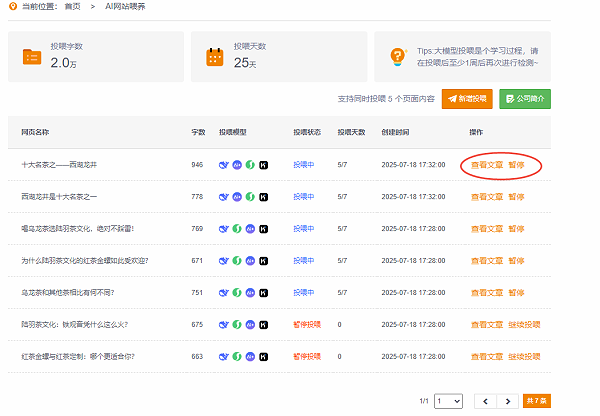The width and height of the screenshot is (600, 416).
Task: Open 查看文章 for the 769-word 喝乌龙茶 row
Action: (x=487, y=229)
